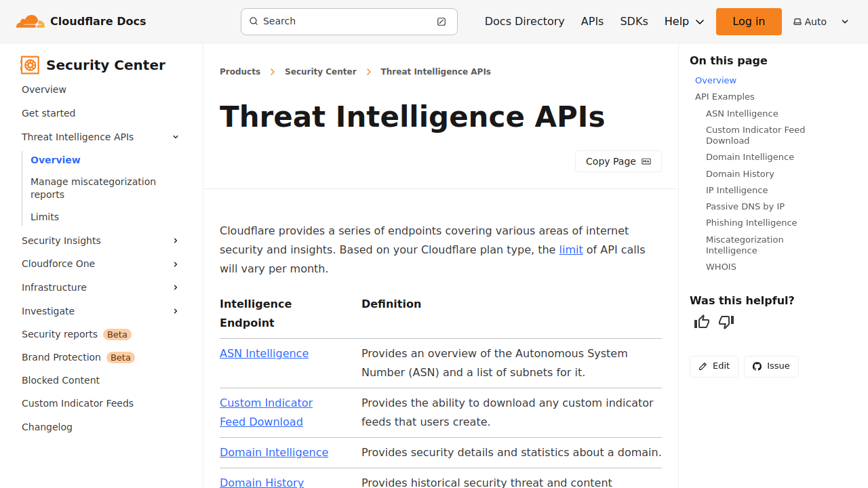The image size is (868, 488).
Task: Collapse the Threat Intelligence APIs section
Action: click(x=176, y=137)
